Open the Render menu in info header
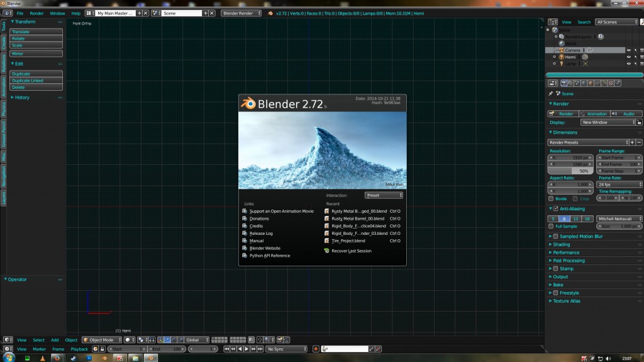This screenshot has width=644, height=362. (x=36, y=13)
